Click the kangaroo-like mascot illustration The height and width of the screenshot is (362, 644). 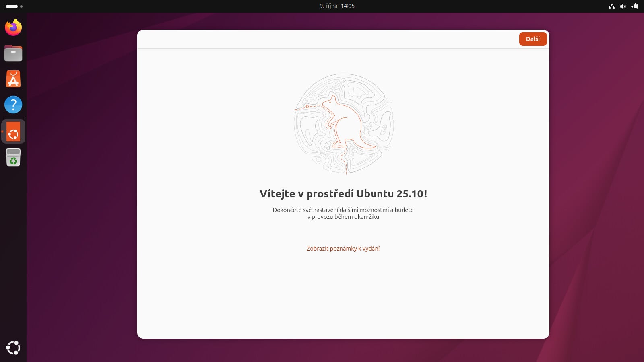344,123
